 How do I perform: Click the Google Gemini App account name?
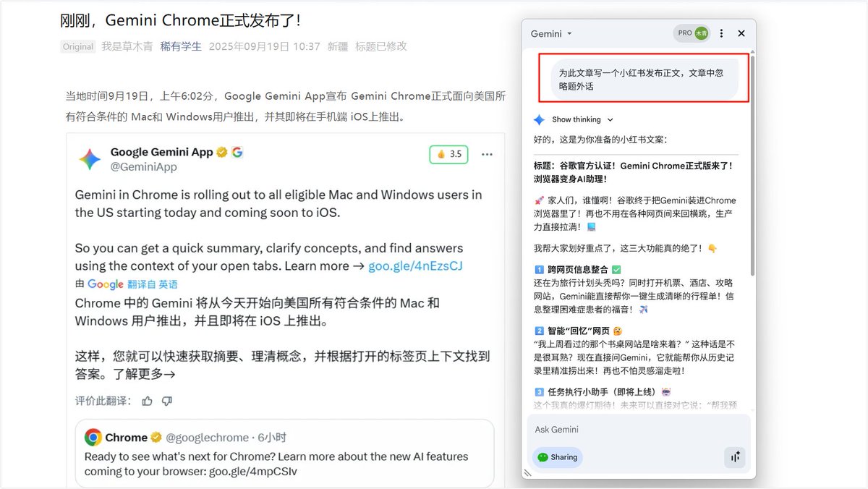pos(161,152)
